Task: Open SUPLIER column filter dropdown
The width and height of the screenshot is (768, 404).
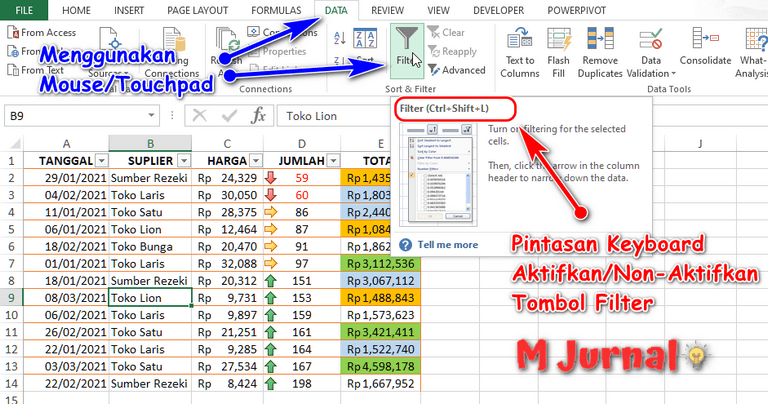Action: tap(184, 161)
